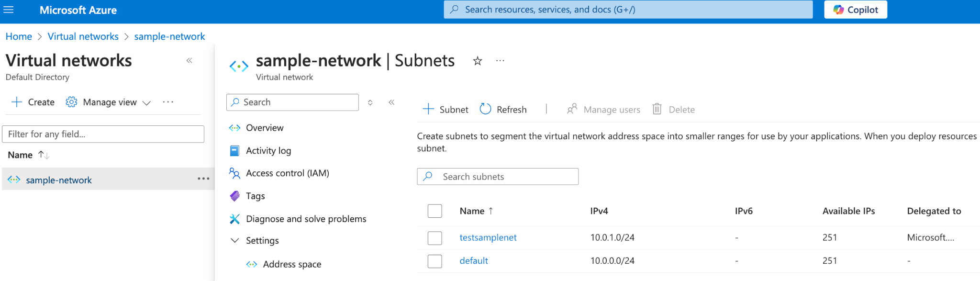Click the Address space icon

point(252,264)
